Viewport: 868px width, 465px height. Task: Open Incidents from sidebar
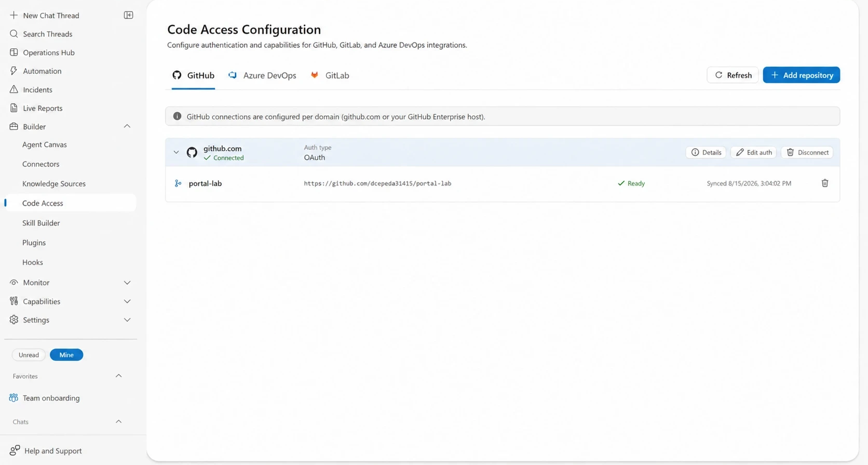37,89
